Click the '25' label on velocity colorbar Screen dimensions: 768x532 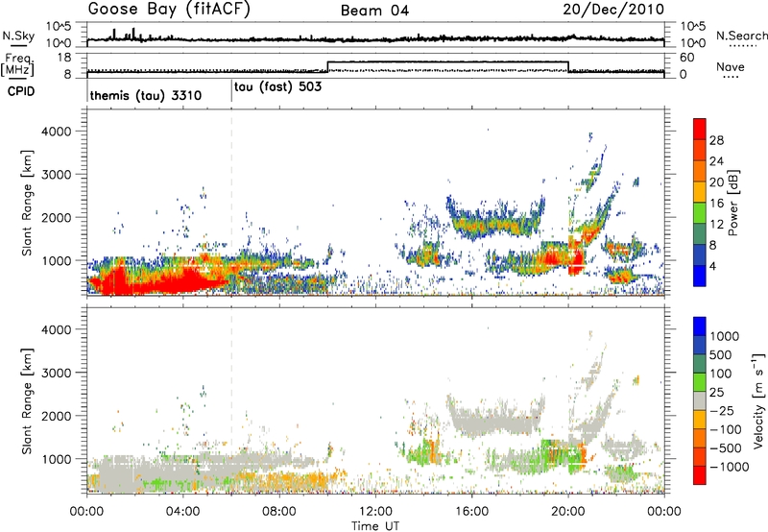716,393
